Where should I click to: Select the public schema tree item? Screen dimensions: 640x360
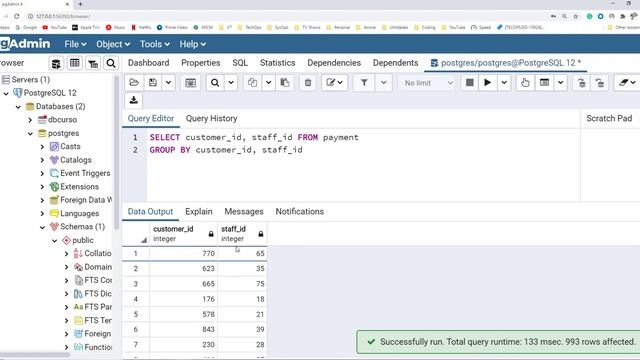point(83,240)
